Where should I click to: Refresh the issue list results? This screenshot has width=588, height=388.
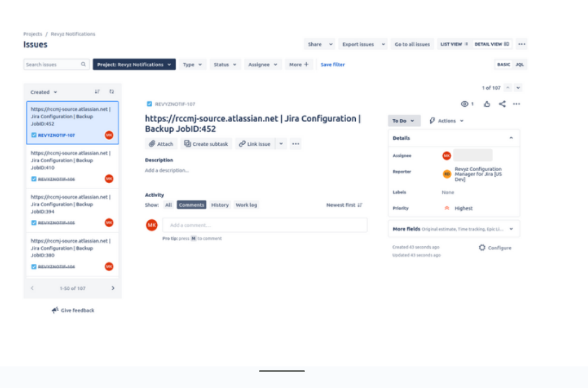pyautogui.click(x=111, y=92)
